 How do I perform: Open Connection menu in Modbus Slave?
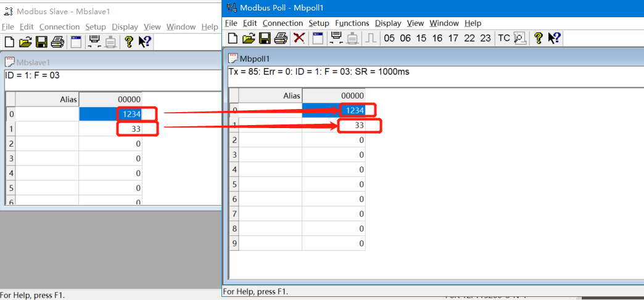(x=59, y=27)
